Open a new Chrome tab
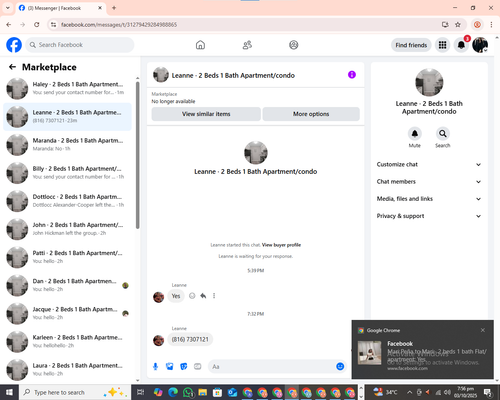Image resolution: width=500 pixels, height=400 pixels. 114,8
